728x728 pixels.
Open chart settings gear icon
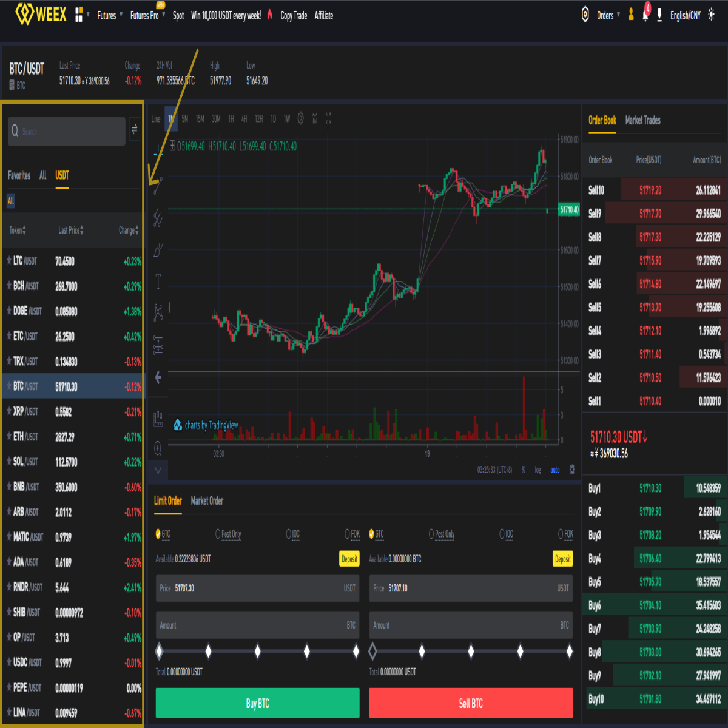click(x=300, y=118)
